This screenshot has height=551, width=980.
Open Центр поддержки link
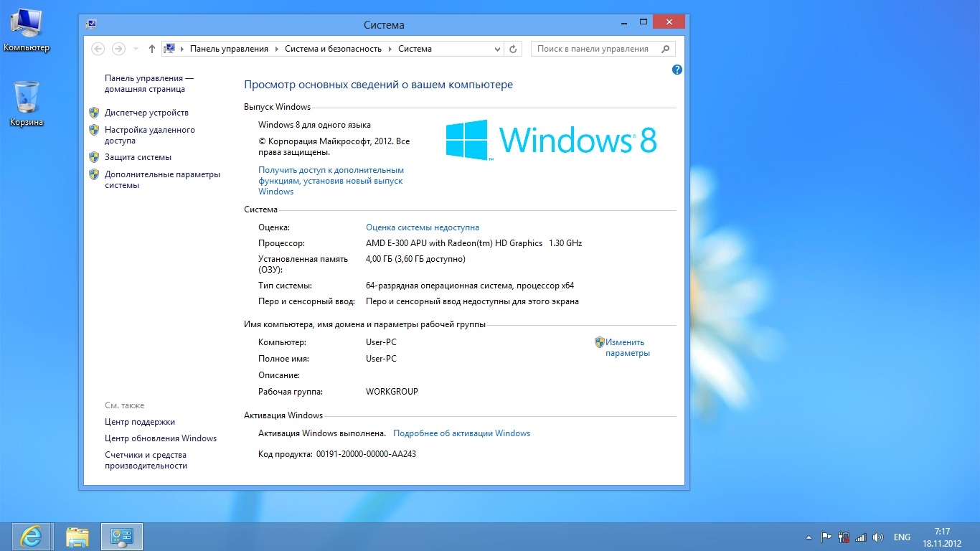[x=140, y=422]
